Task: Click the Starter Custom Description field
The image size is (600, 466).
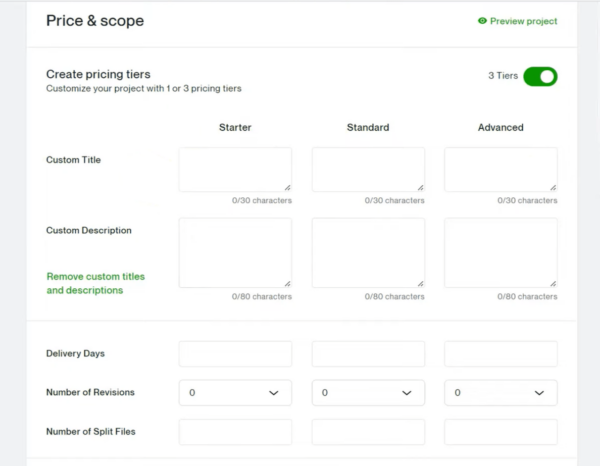Action: click(235, 253)
